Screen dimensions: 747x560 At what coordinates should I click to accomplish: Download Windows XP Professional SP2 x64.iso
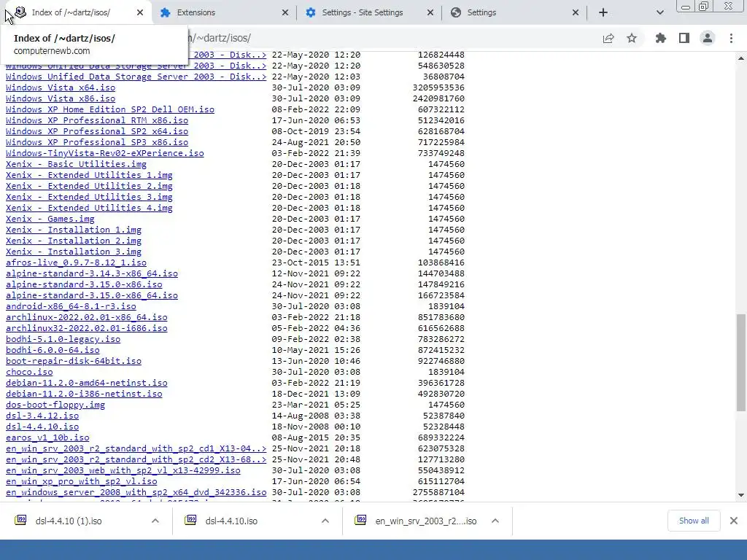click(97, 131)
